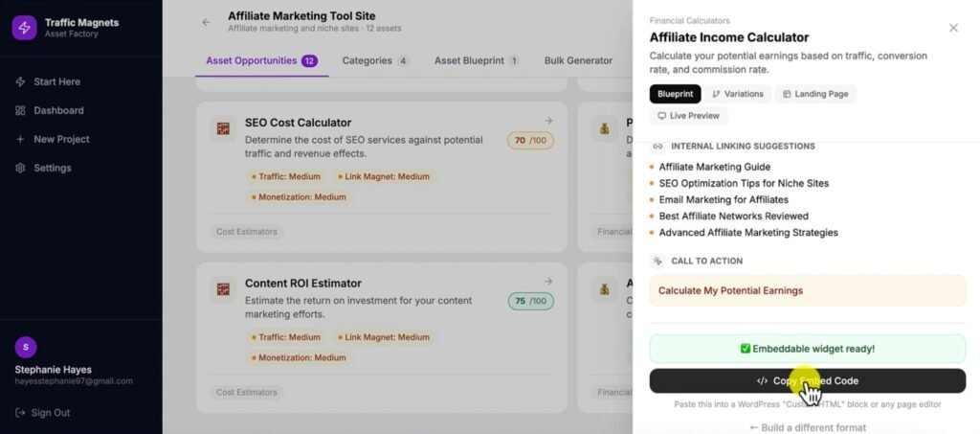Click the Content ROI Estimator card icon
This screenshot has width=980, height=434.
[x=223, y=288]
